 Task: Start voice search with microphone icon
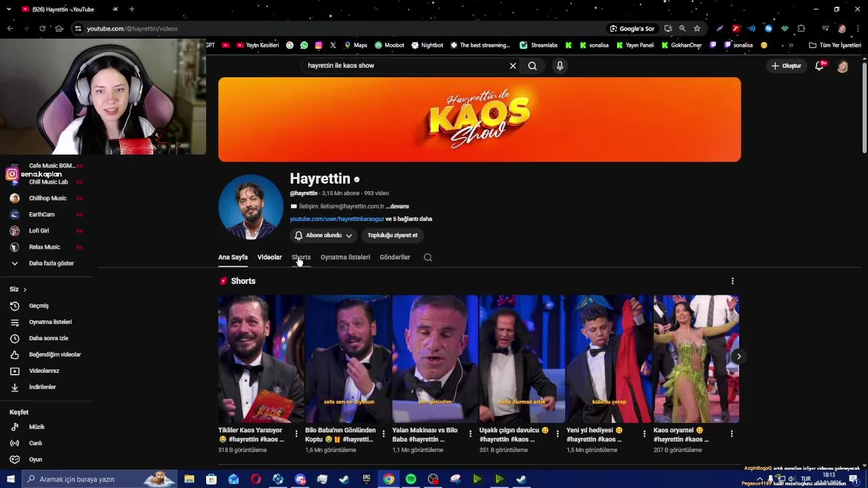point(559,66)
